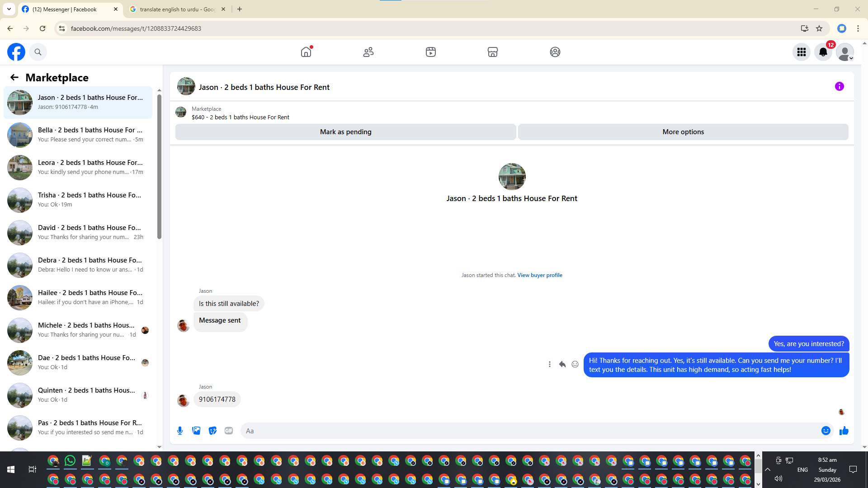Image resolution: width=868 pixels, height=488 pixels.
Task: Open Michele's conversation in the chat list
Action: [x=78, y=330]
